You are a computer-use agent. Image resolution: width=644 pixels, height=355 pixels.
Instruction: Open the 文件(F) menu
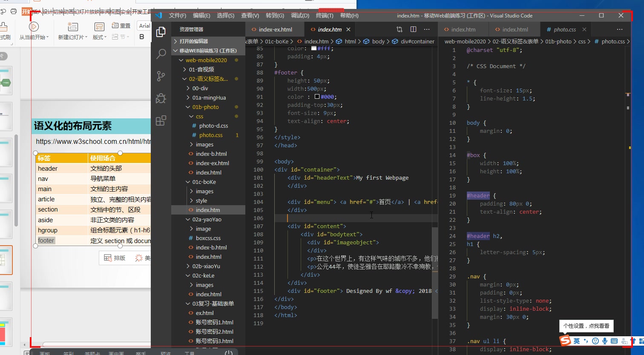pos(178,15)
